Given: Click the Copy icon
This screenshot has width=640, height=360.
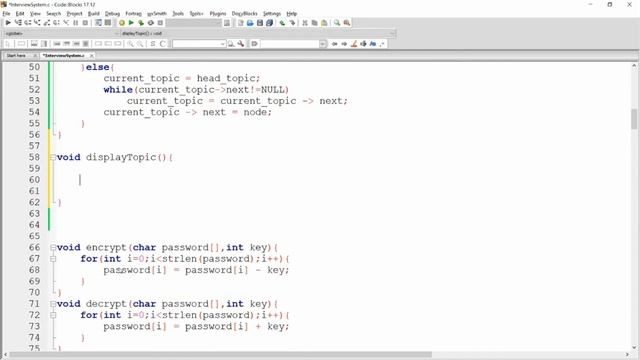Looking at the screenshot, I should coord(314,23).
